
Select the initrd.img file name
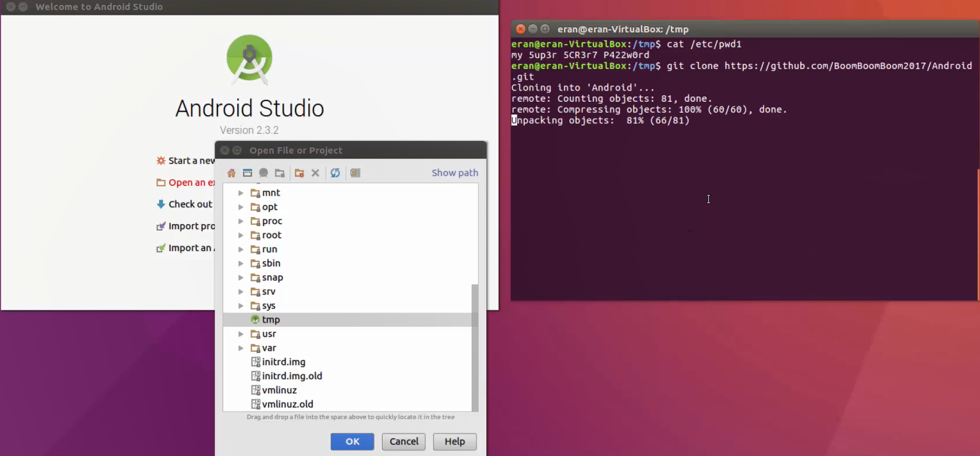tap(284, 362)
